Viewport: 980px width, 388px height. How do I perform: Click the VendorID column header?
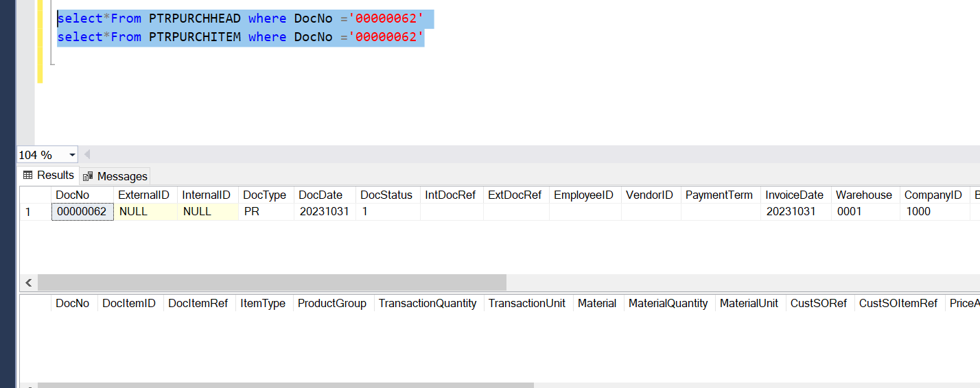pyautogui.click(x=649, y=195)
